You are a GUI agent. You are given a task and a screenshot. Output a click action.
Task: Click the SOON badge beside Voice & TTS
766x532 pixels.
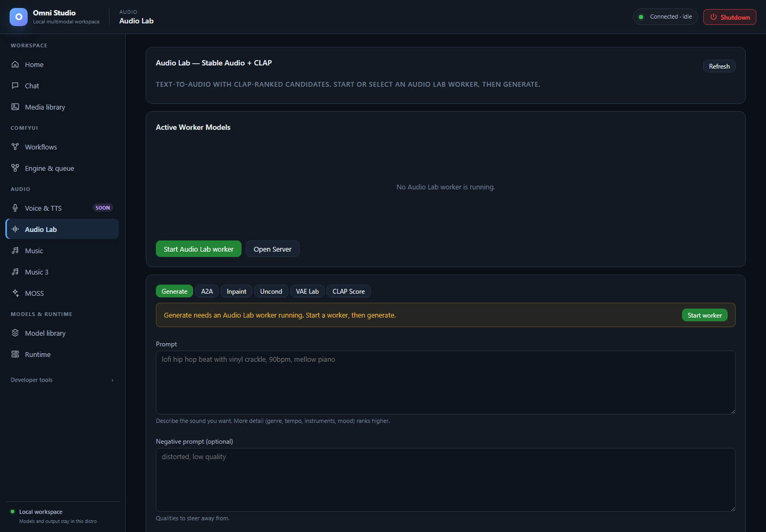pyautogui.click(x=103, y=208)
